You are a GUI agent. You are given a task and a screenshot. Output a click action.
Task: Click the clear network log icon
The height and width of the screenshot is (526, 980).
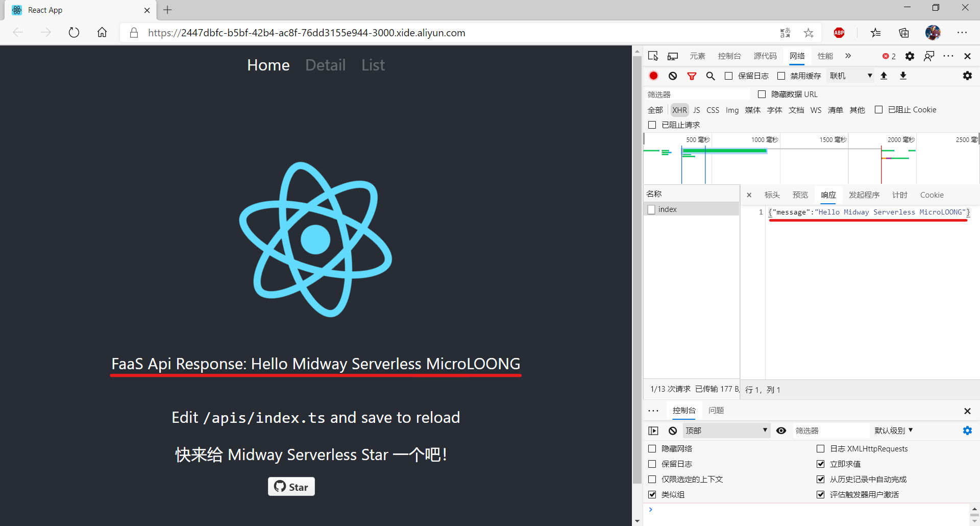[x=673, y=76]
